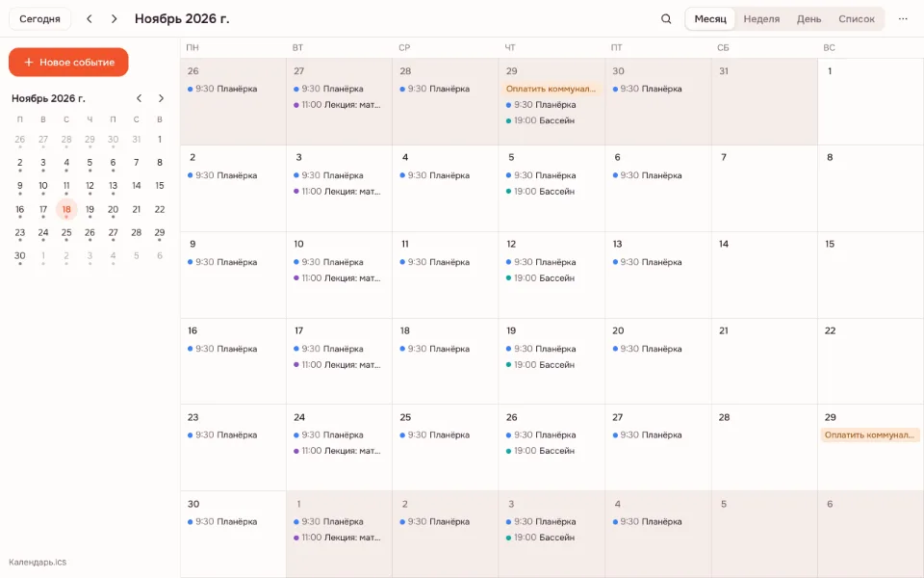Click next month arrow in mini calendar
Image resolution: width=924 pixels, height=578 pixels.
pyautogui.click(x=161, y=98)
